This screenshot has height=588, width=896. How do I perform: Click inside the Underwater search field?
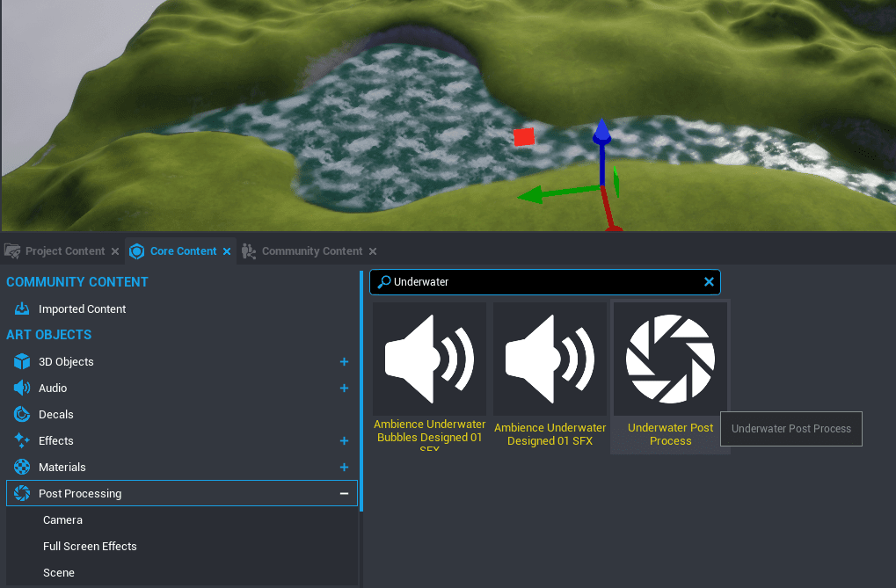[528, 282]
